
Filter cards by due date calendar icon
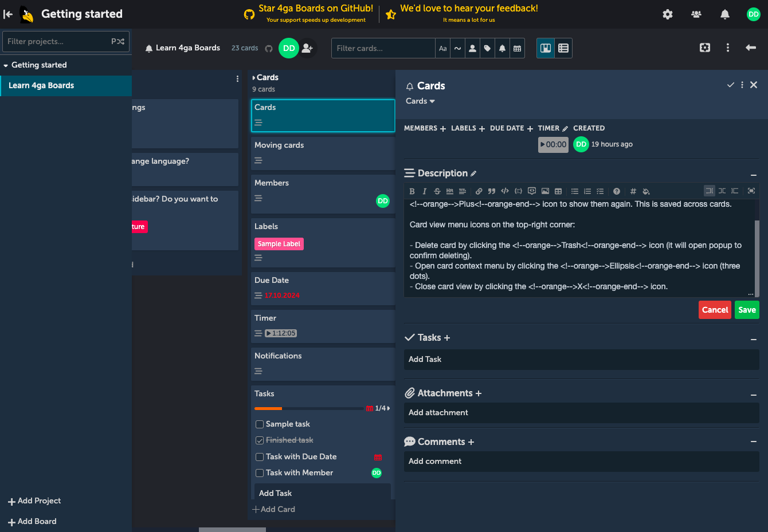[517, 49]
